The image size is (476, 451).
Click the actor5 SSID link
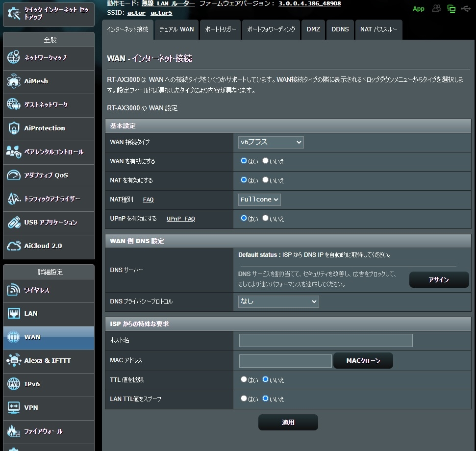point(161,13)
